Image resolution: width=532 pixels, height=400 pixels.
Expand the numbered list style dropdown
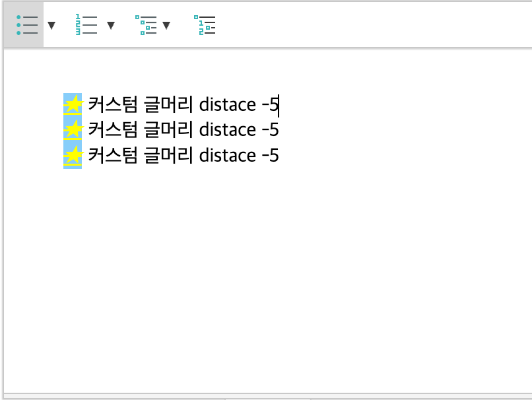(111, 26)
